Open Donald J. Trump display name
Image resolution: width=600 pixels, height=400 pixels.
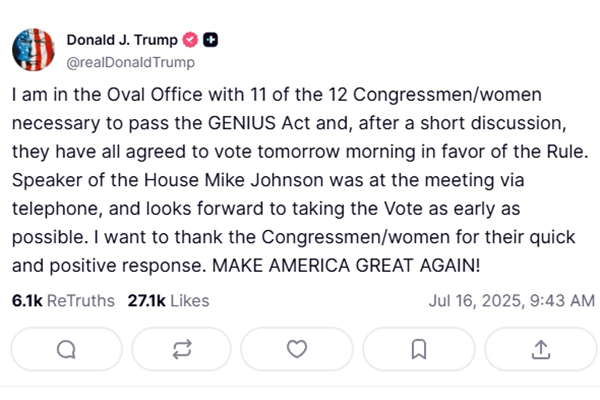tap(122, 40)
